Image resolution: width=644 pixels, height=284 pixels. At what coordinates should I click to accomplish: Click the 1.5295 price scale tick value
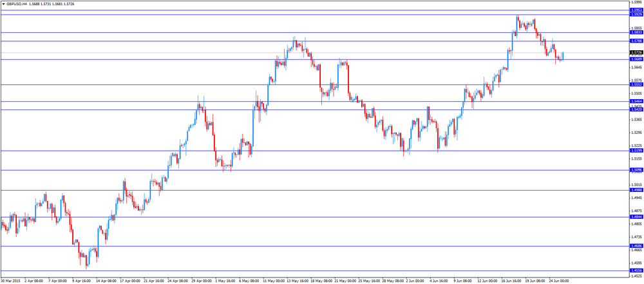636,133
